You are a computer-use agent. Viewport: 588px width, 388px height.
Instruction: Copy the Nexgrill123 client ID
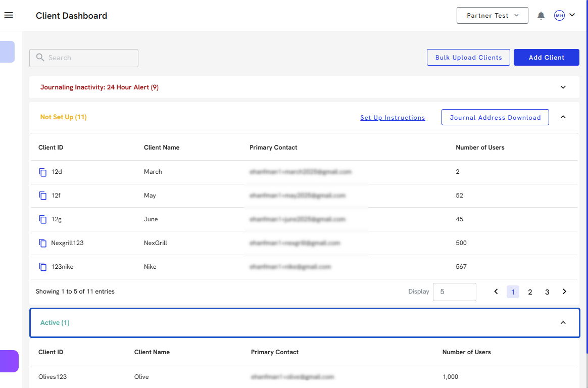coord(43,243)
